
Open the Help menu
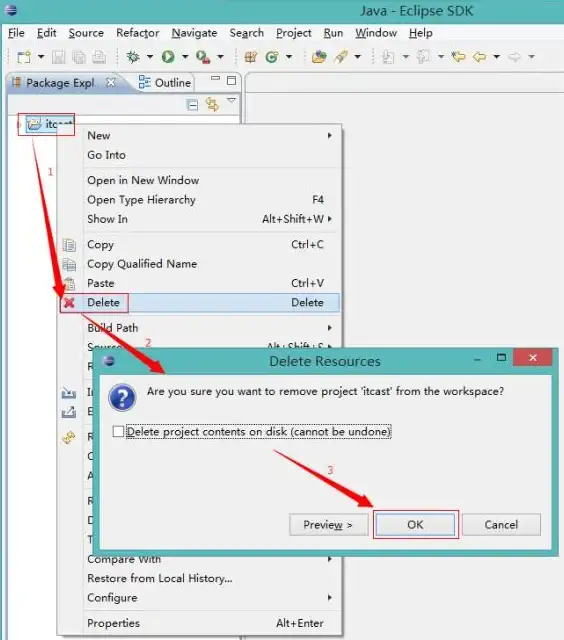click(421, 33)
